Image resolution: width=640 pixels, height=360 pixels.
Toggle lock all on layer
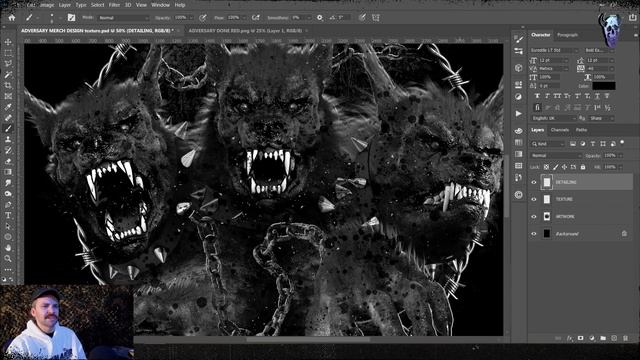point(582,167)
